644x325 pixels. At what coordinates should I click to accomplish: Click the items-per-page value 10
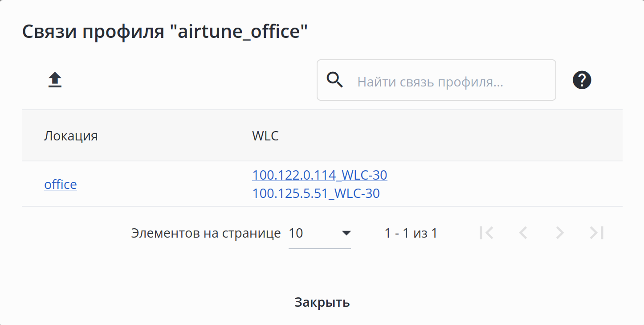[296, 233]
